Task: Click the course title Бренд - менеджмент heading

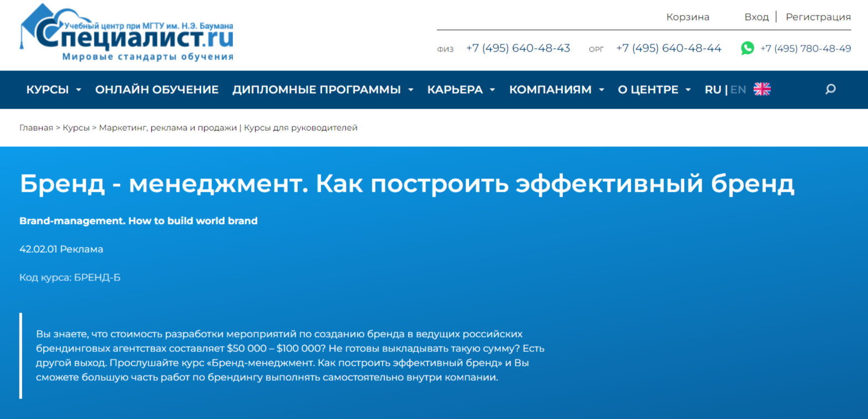Action: 407,185
